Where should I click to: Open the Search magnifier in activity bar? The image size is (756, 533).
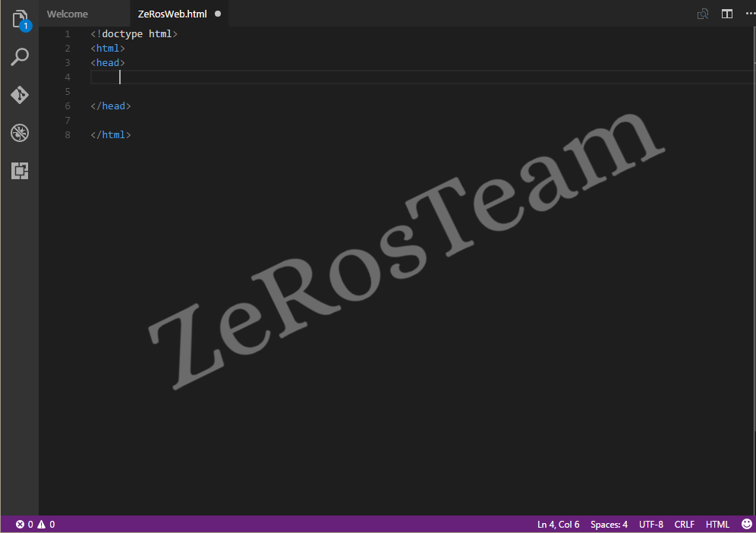(x=20, y=57)
